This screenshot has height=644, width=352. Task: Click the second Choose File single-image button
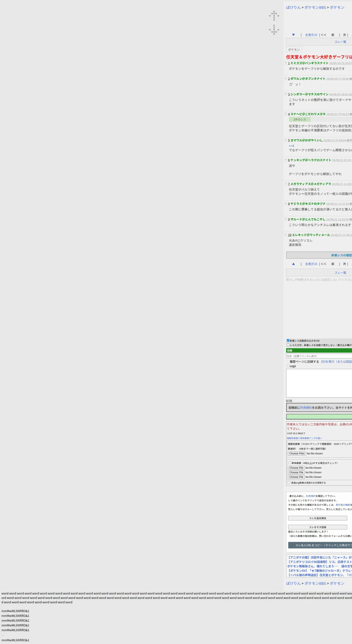296,472
